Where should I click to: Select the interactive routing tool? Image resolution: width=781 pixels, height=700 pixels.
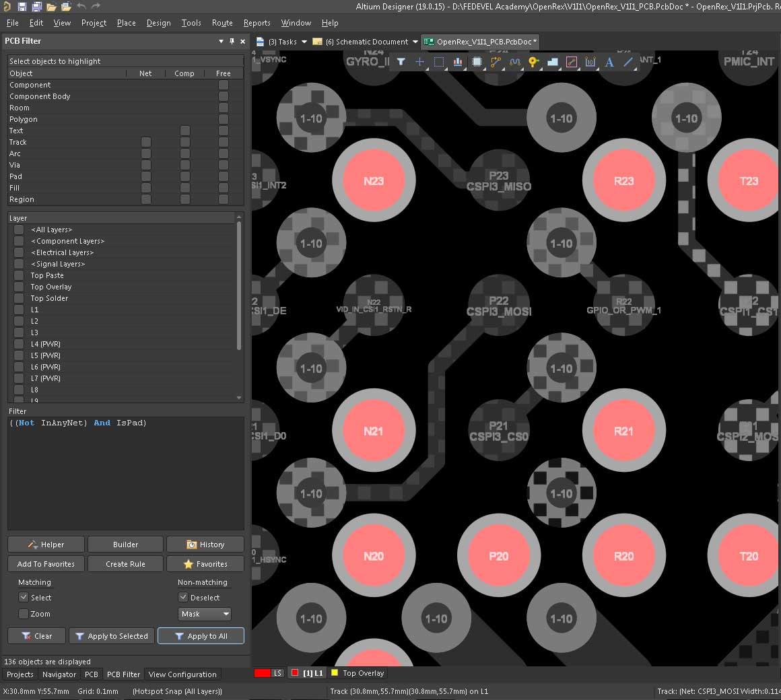(496, 62)
